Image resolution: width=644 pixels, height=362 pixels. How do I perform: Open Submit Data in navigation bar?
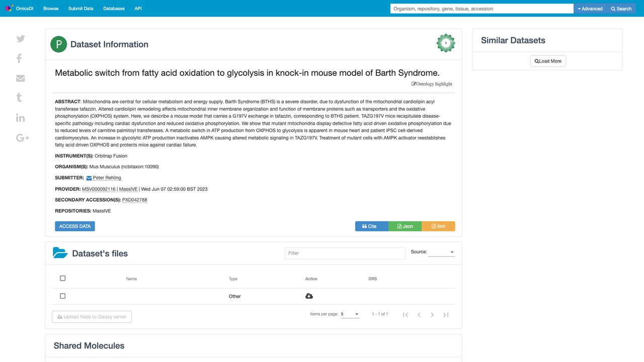[x=81, y=9]
